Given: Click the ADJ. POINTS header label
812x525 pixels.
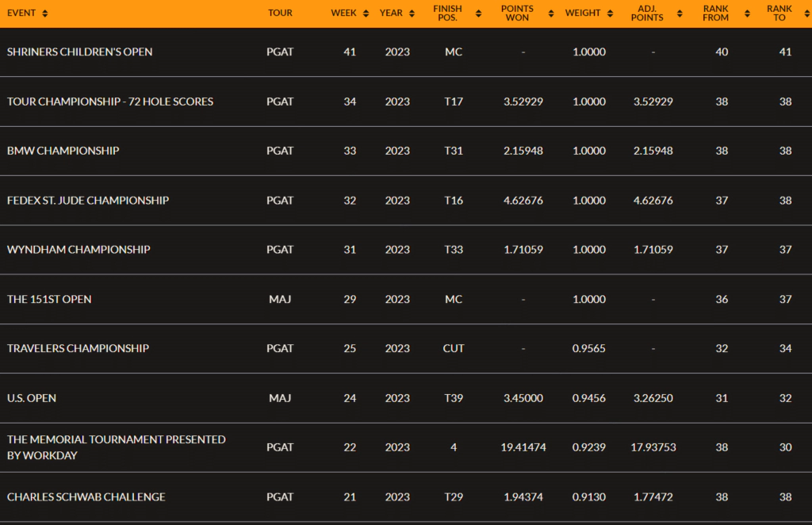Looking at the screenshot, I should pyautogui.click(x=647, y=13).
